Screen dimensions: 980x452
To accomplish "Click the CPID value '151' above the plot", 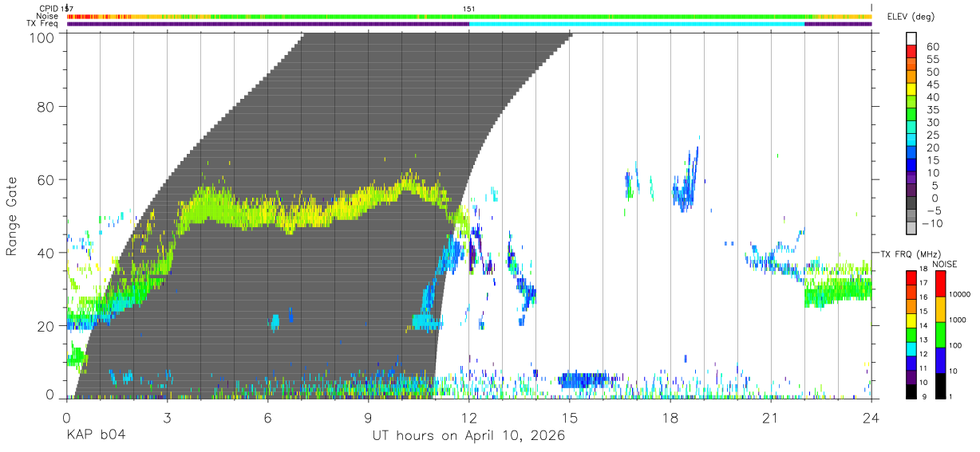I will click(x=469, y=8).
